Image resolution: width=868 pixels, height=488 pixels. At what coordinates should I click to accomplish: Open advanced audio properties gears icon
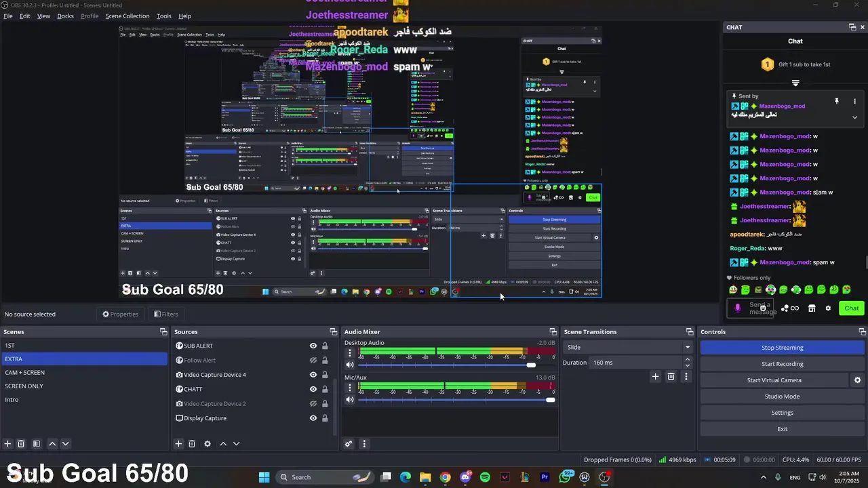[x=349, y=444]
